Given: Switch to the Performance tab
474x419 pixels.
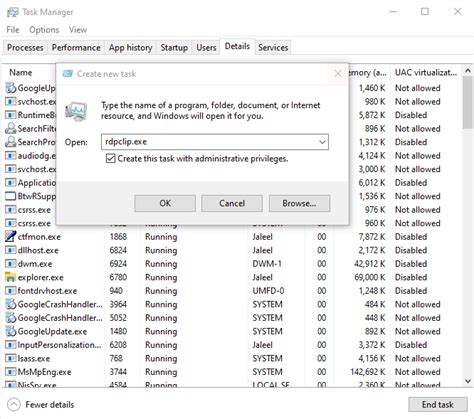Looking at the screenshot, I should (x=76, y=48).
